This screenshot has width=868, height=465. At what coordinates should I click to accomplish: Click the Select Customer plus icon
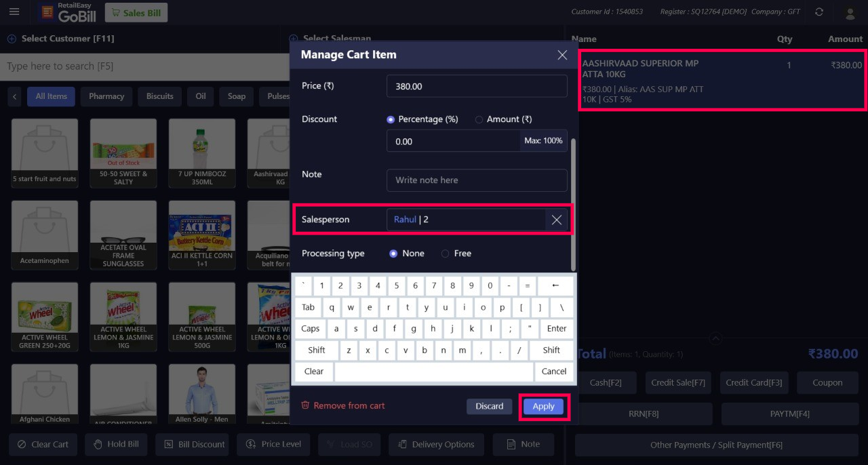[x=12, y=39]
